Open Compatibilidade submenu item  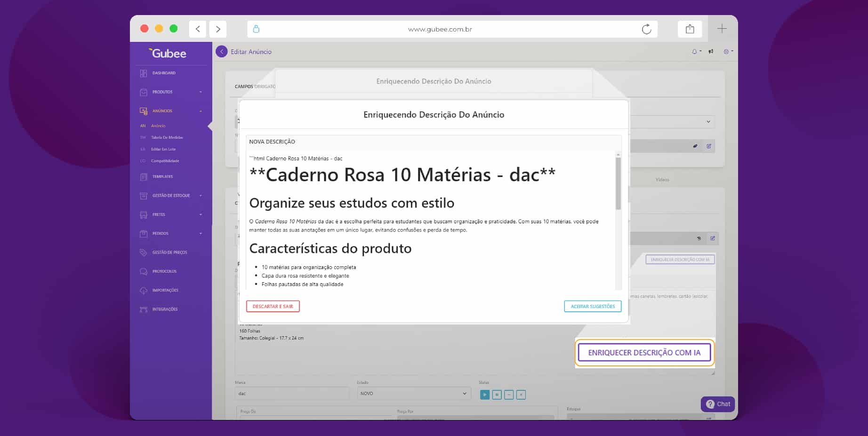(x=165, y=161)
